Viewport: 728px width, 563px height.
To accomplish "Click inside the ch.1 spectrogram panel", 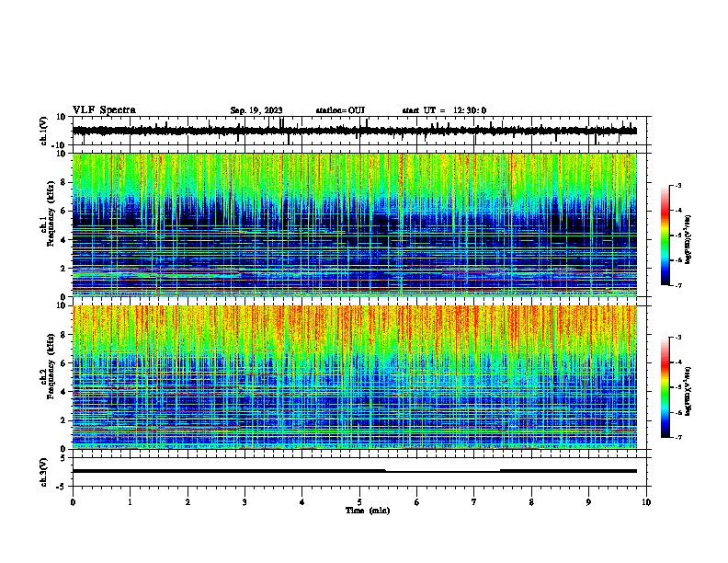I will 355,224.
